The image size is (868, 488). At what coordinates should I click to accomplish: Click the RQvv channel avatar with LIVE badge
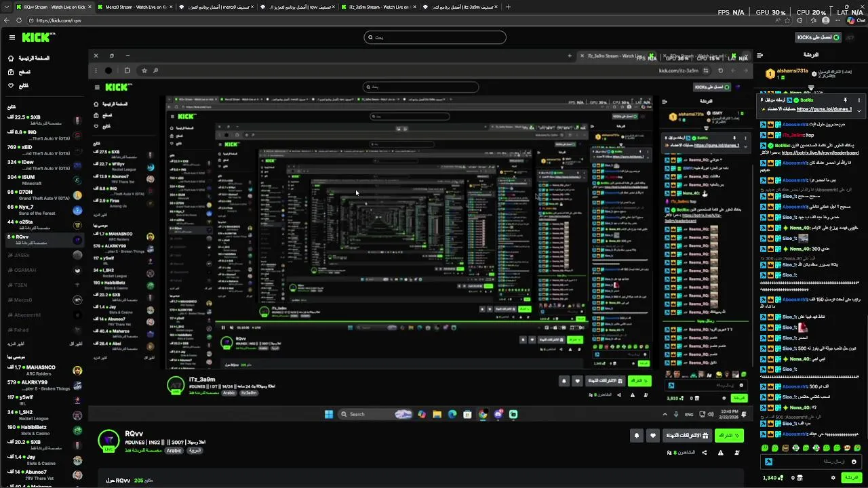[x=108, y=441]
